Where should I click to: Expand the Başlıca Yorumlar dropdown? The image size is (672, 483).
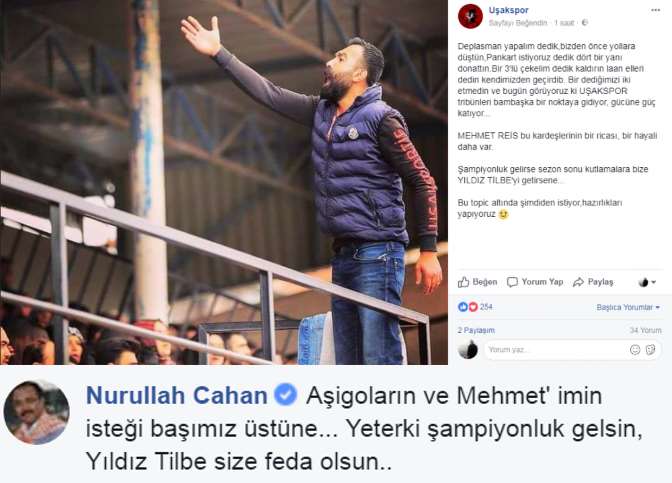(628, 307)
